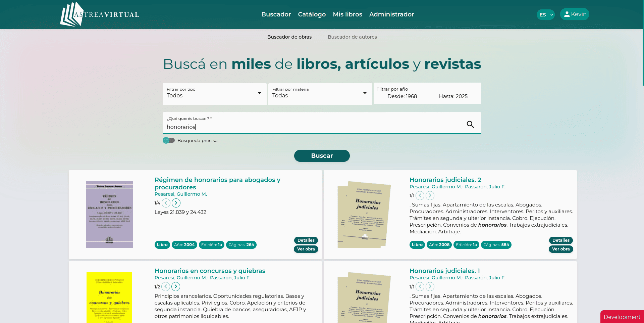The width and height of the screenshot is (644, 323).
Task: Click previous arrow for Régimen de honorarios para abogados
Action: pos(166,203)
